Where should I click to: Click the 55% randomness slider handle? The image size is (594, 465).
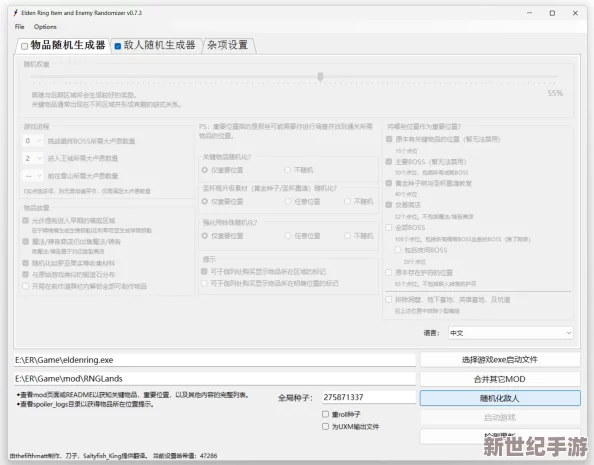(x=320, y=77)
